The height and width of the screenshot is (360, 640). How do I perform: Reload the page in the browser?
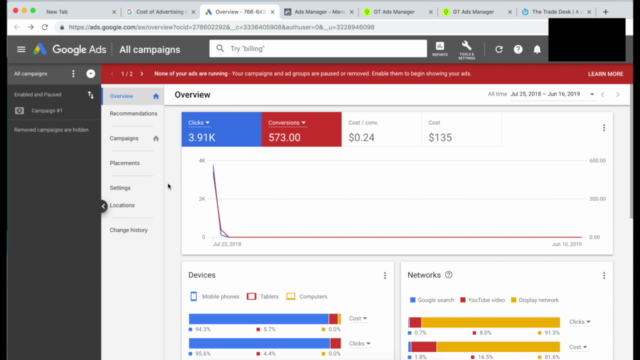[44, 27]
